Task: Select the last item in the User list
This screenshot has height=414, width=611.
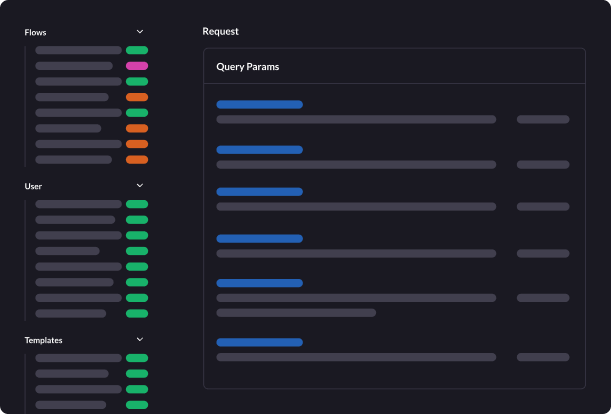Action: pos(70,313)
